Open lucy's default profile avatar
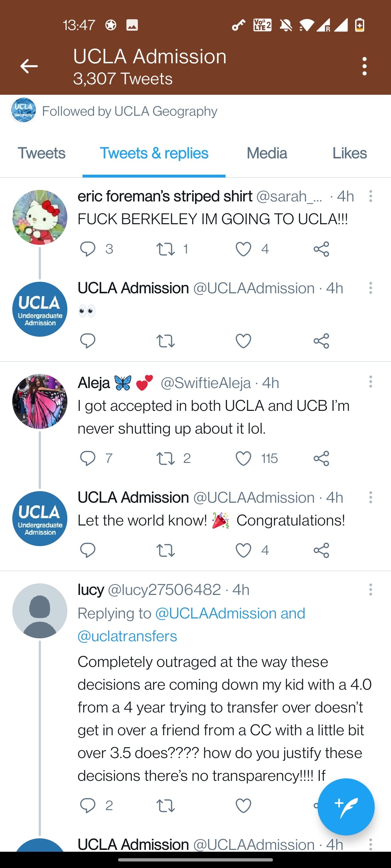391x868 pixels. 40,610
